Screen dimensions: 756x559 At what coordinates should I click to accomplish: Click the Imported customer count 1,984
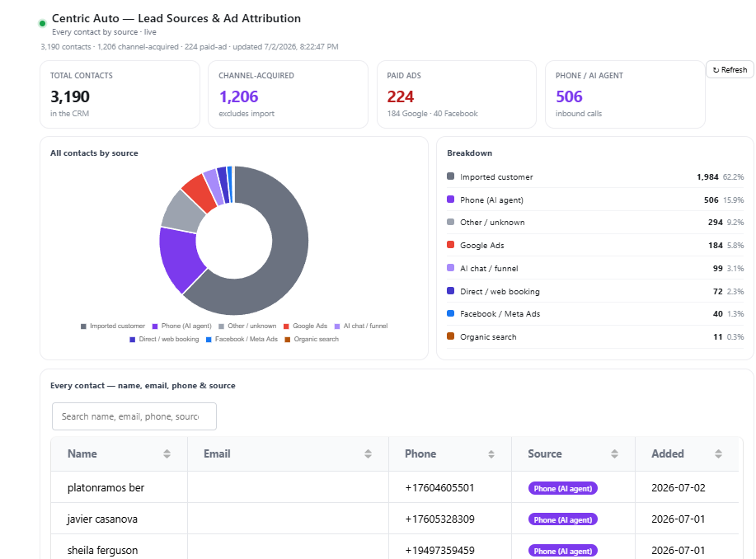click(x=707, y=177)
